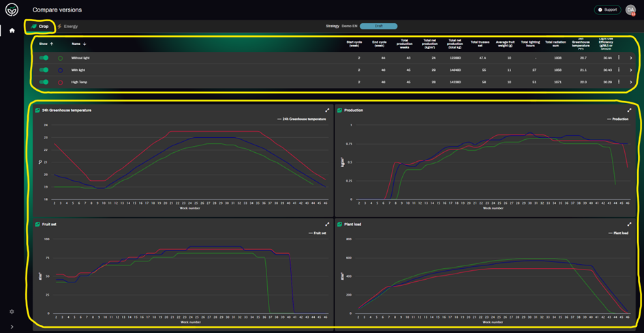
Task: Click the app logo in the top-left
Action: [x=12, y=10]
